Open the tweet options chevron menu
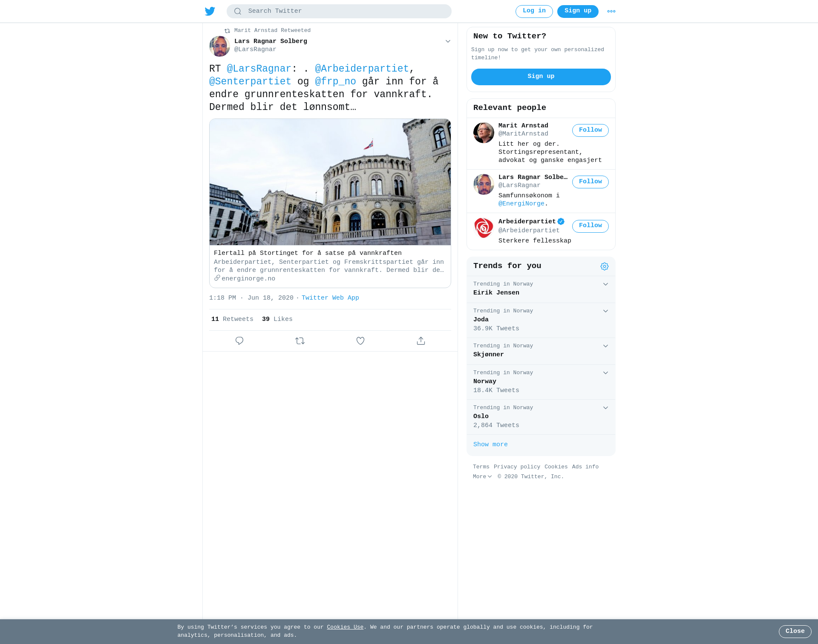 (x=448, y=41)
